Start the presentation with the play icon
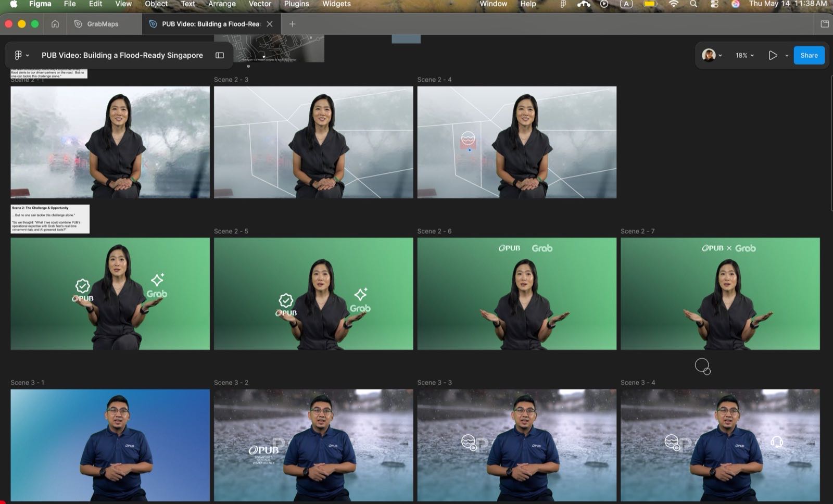This screenshot has width=833, height=504. (x=773, y=55)
